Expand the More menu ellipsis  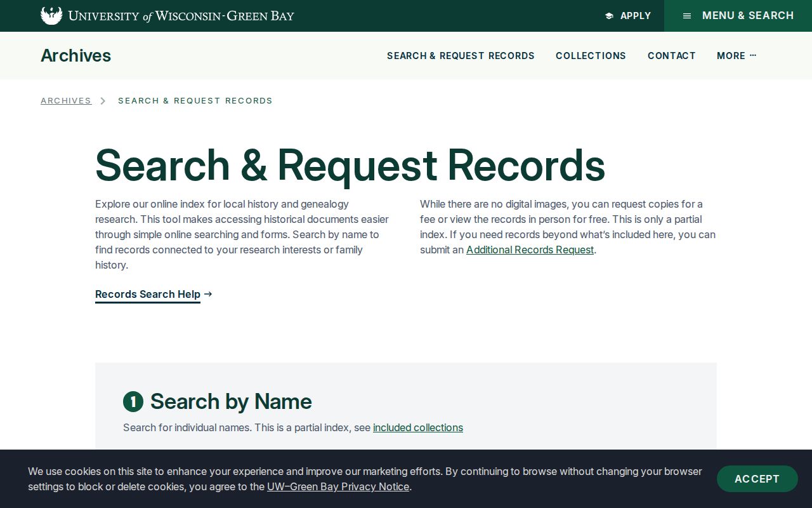753,55
